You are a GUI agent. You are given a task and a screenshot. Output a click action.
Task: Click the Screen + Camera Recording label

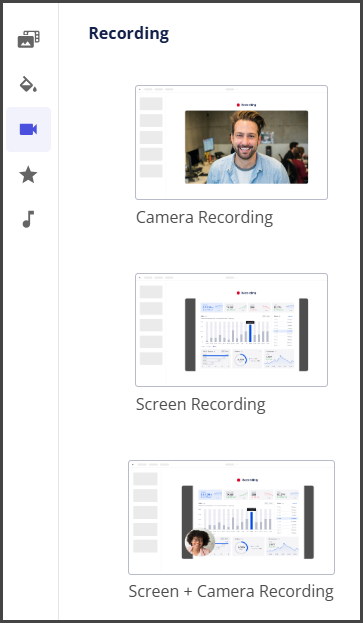tap(231, 591)
